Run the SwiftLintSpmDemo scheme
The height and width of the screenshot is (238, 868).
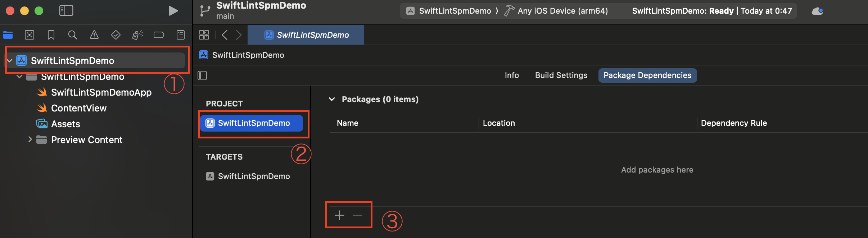[173, 11]
